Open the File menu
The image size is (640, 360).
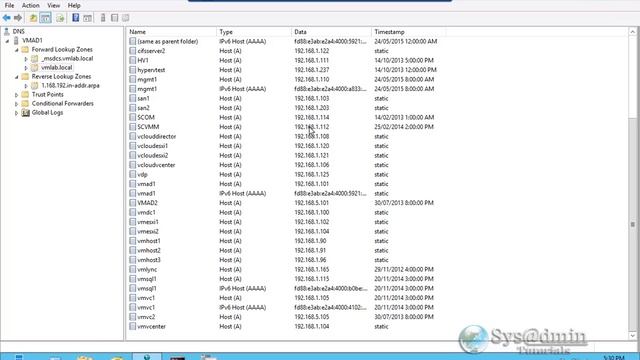click(x=9, y=5)
